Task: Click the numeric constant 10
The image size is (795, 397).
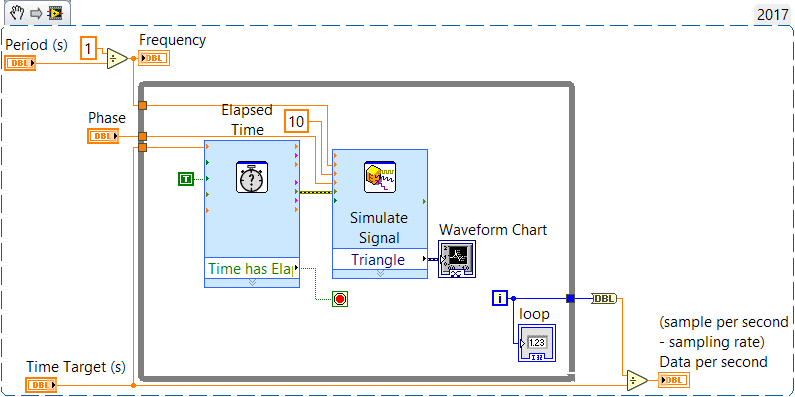Action: pos(296,121)
